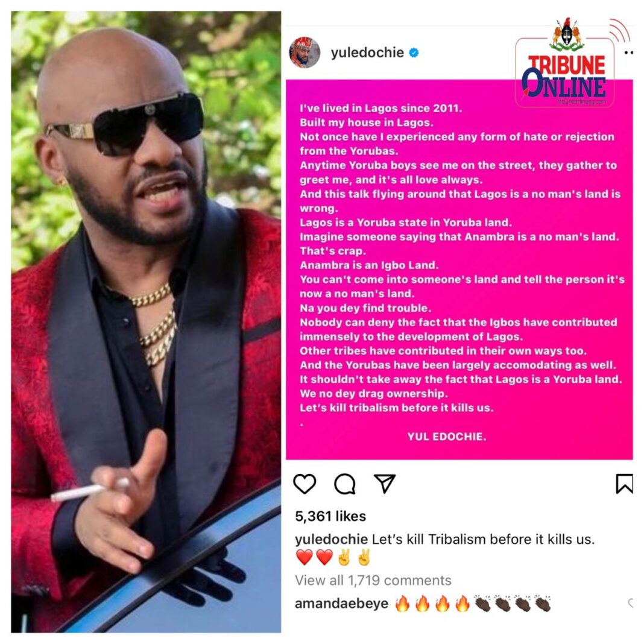Open amandaebeye commenter profile
The image size is (644, 644).
click(x=341, y=604)
